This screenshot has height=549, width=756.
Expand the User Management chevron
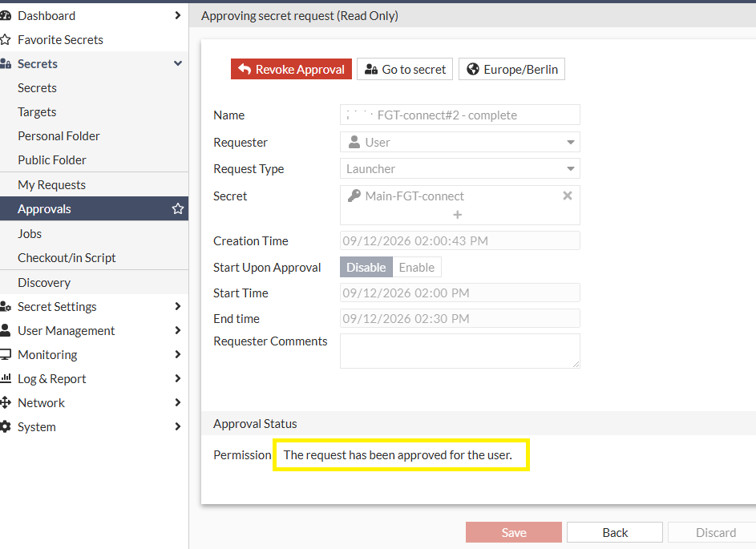pyautogui.click(x=178, y=331)
